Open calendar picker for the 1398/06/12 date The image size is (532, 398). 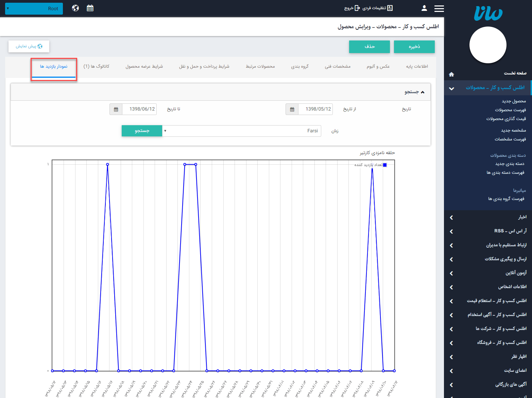[116, 109]
